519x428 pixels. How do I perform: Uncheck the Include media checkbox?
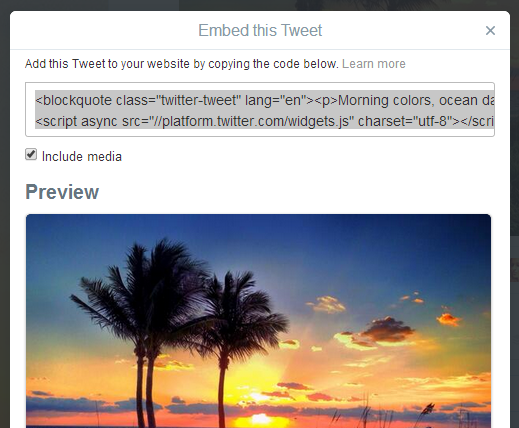tap(31, 155)
